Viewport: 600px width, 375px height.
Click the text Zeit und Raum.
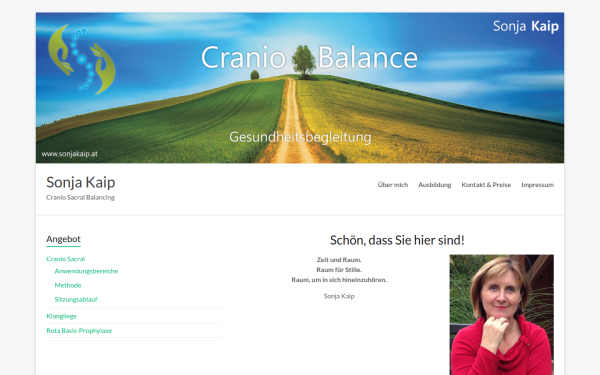point(339,260)
